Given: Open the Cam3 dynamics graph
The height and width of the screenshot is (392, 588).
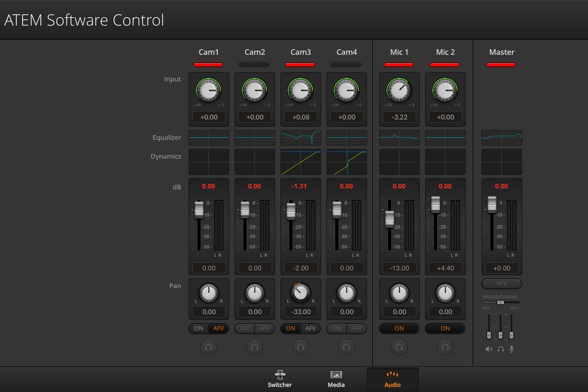Looking at the screenshot, I should [x=300, y=162].
